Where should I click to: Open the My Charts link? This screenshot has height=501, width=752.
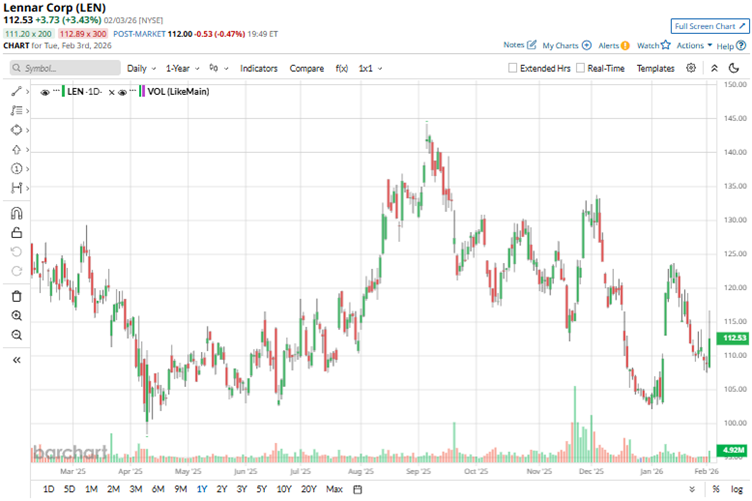tap(560, 46)
